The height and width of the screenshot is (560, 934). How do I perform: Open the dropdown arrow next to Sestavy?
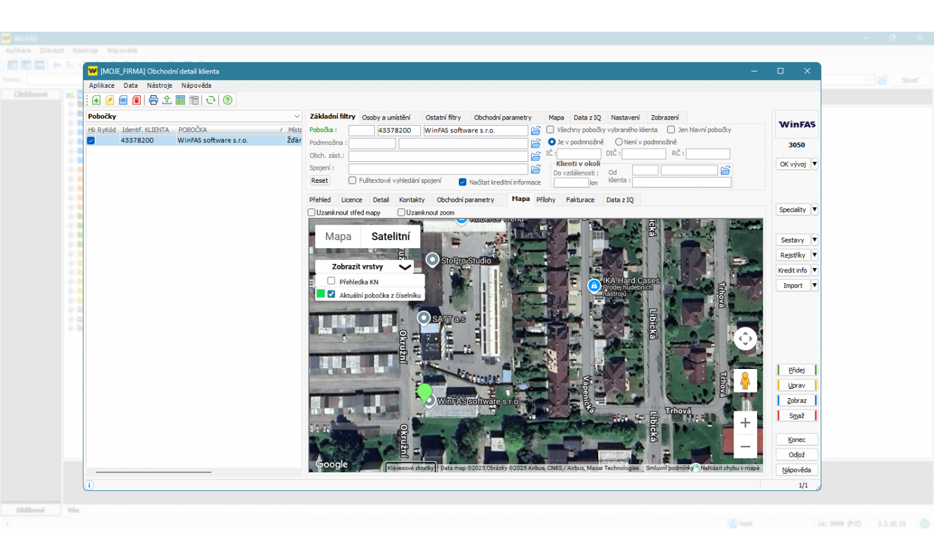[x=814, y=240]
